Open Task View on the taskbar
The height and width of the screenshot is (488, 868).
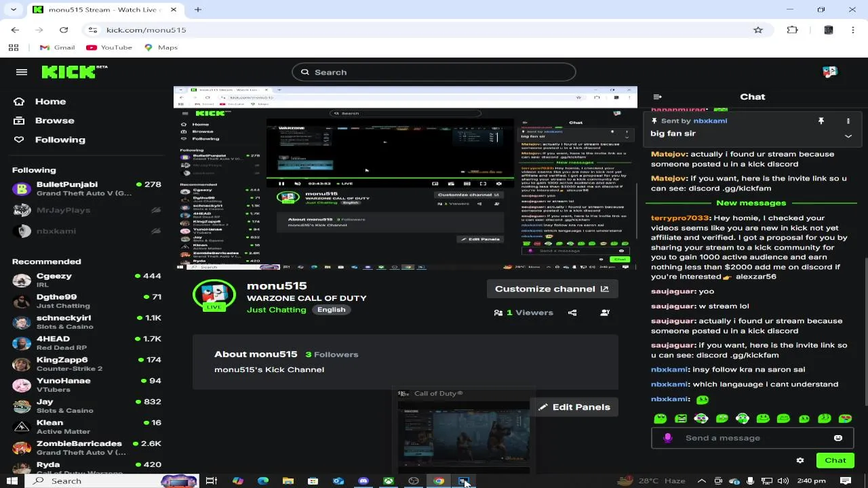(212, 481)
